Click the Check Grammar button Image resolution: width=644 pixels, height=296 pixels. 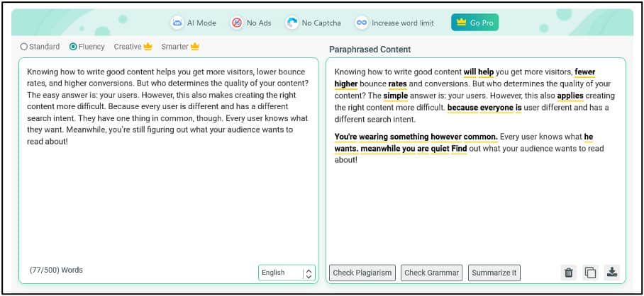click(x=432, y=273)
